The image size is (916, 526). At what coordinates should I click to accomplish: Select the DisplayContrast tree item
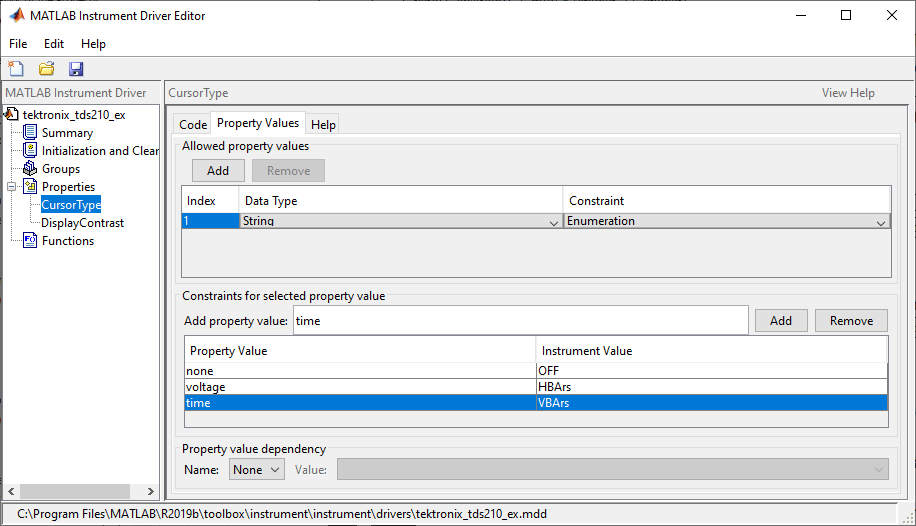pos(82,223)
